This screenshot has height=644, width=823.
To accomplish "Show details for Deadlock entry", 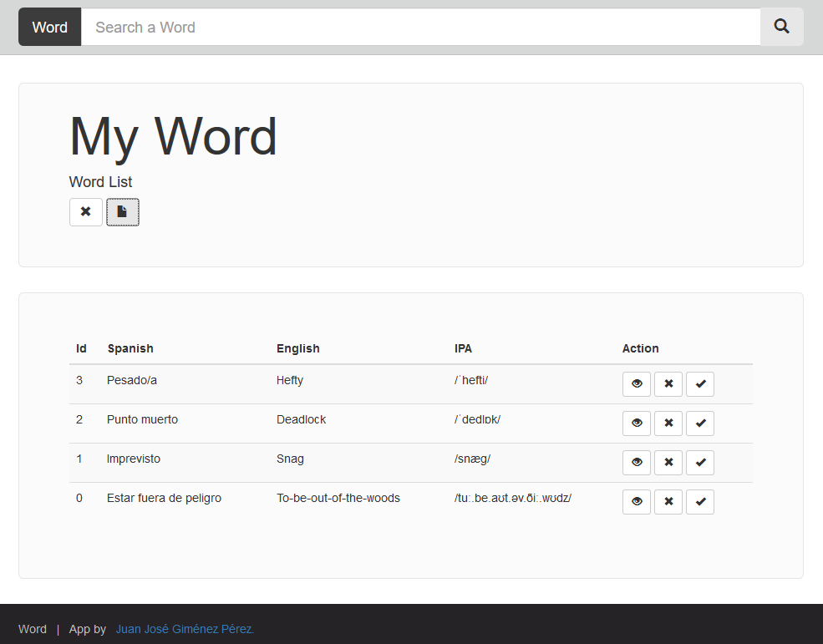I will (636, 423).
